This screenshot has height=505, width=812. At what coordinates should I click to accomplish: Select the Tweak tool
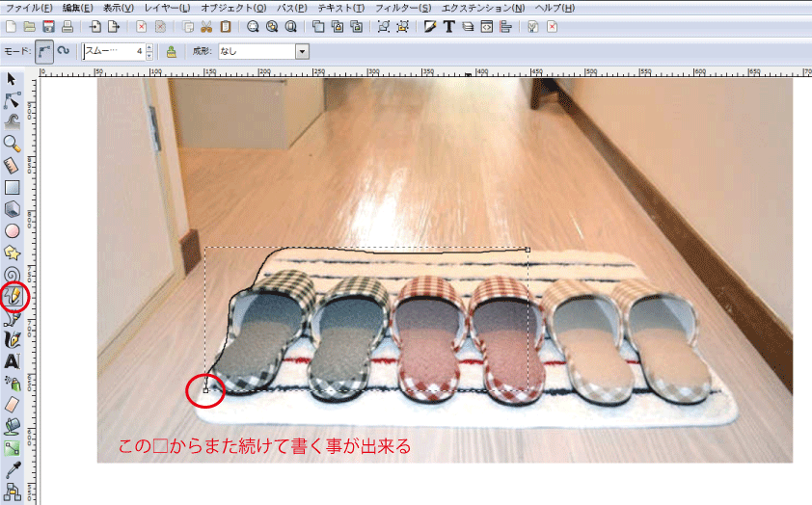(12, 121)
